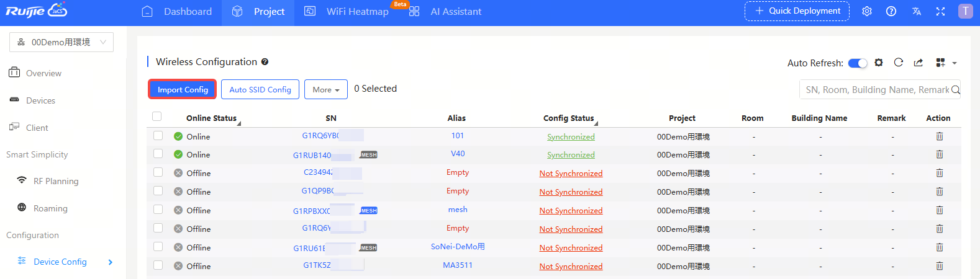Refresh the device list
This screenshot has width=980, height=279.
tap(898, 63)
